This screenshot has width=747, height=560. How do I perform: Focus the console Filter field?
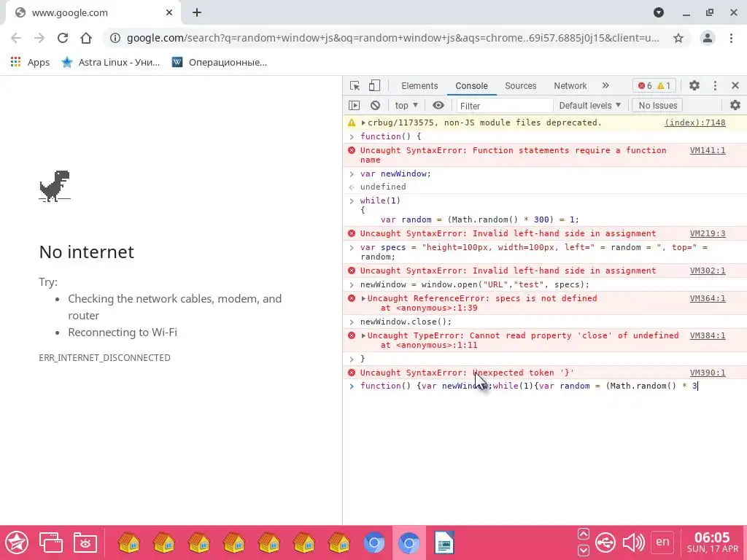[x=504, y=106]
